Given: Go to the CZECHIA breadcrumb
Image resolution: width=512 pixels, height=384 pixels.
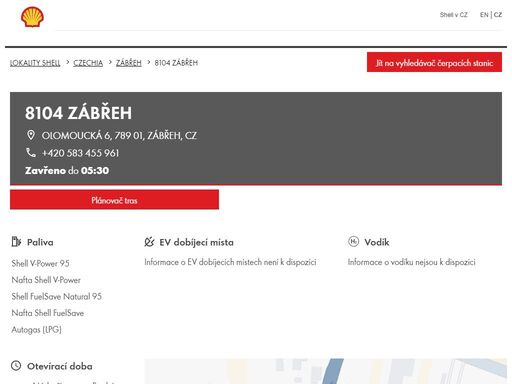Looking at the screenshot, I should tap(88, 63).
